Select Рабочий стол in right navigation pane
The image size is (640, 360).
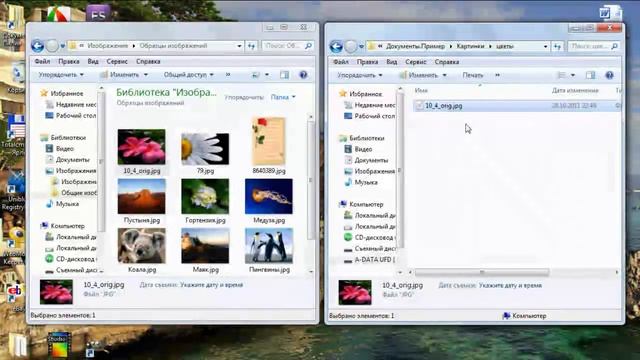(x=374, y=116)
